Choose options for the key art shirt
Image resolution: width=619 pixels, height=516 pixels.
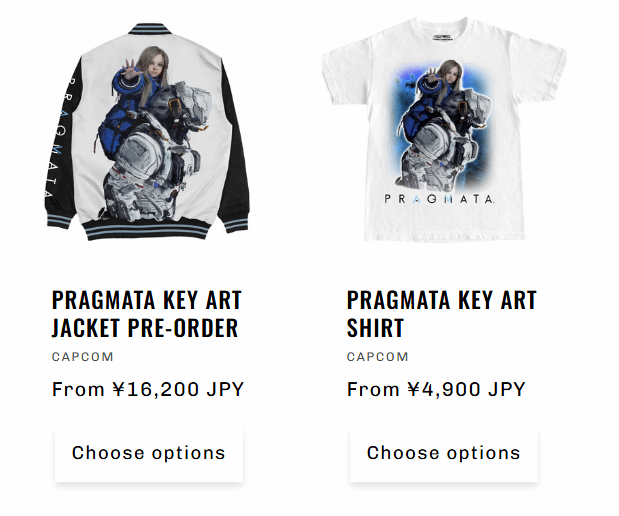(443, 453)
